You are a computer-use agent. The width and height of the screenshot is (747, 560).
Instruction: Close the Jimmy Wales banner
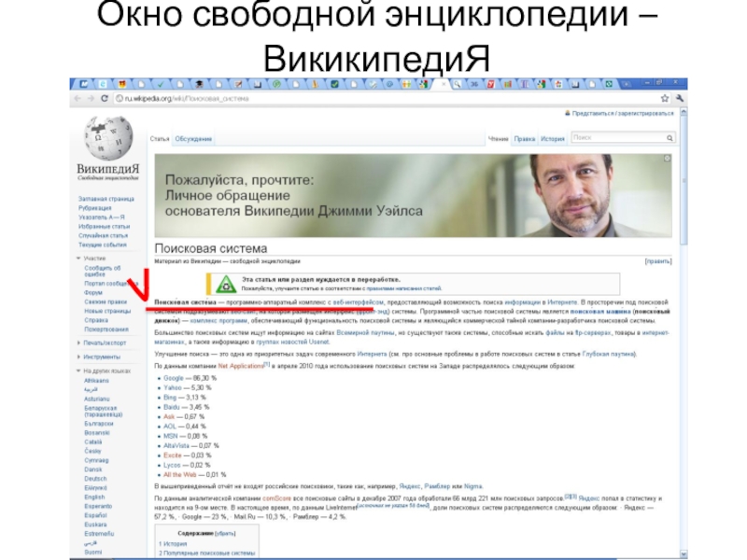(x=667, y=158)
